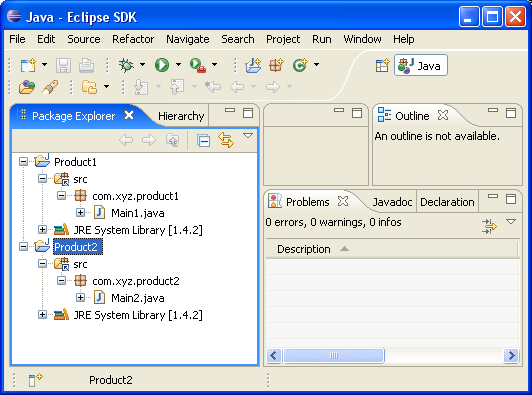This screenshot has width=532, height=395.
Task: Open the New Java Class dropdown arrow
Action: 316,64
